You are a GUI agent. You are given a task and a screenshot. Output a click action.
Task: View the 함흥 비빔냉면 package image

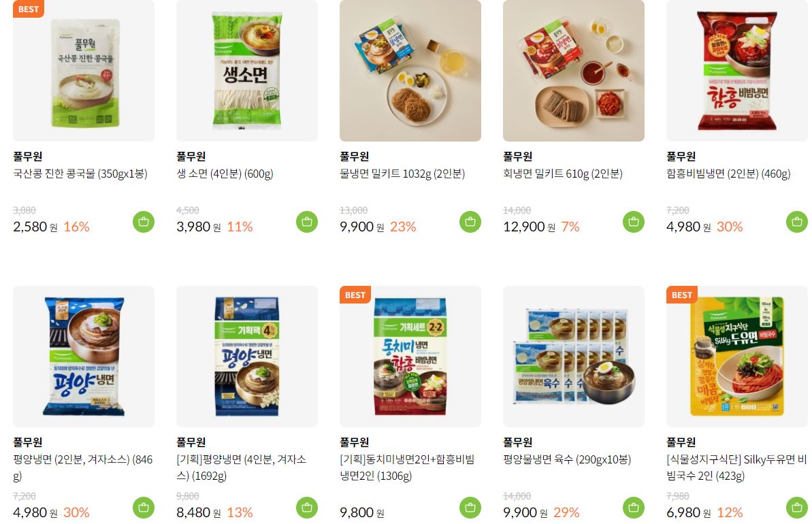[737, 70]
